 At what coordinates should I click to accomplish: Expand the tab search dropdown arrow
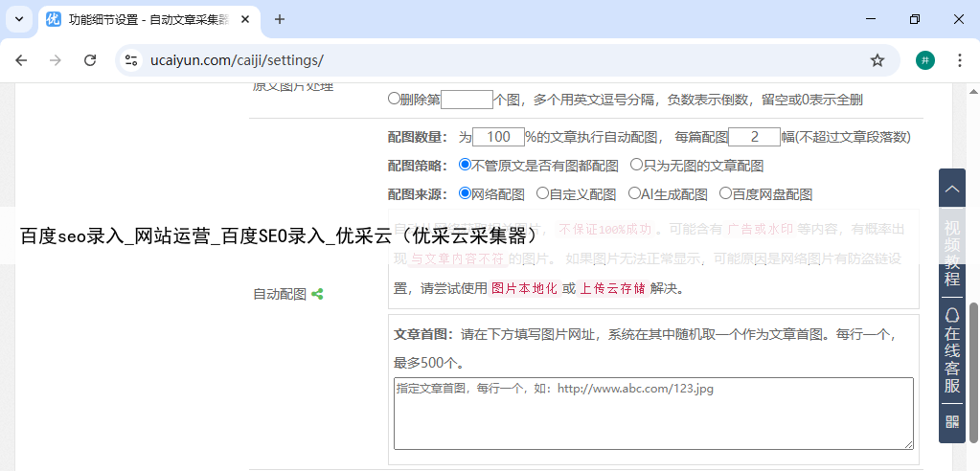coord(19,19)
